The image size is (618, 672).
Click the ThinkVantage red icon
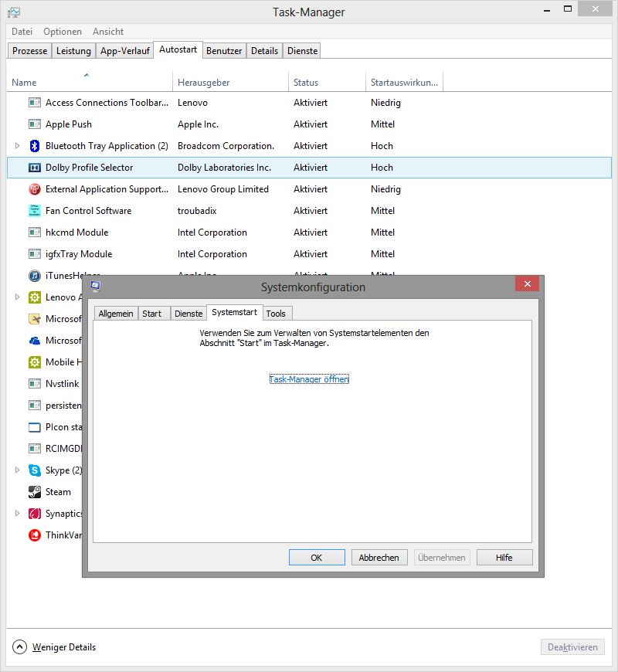pyautogui.click(x=34, y=535)
